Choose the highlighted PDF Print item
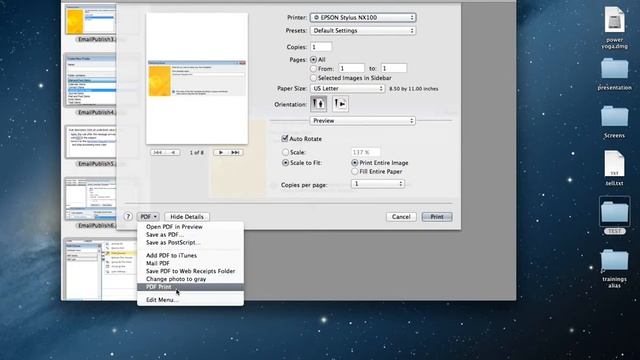Screen dimensions: 640x360 click(x=190, y=287)
